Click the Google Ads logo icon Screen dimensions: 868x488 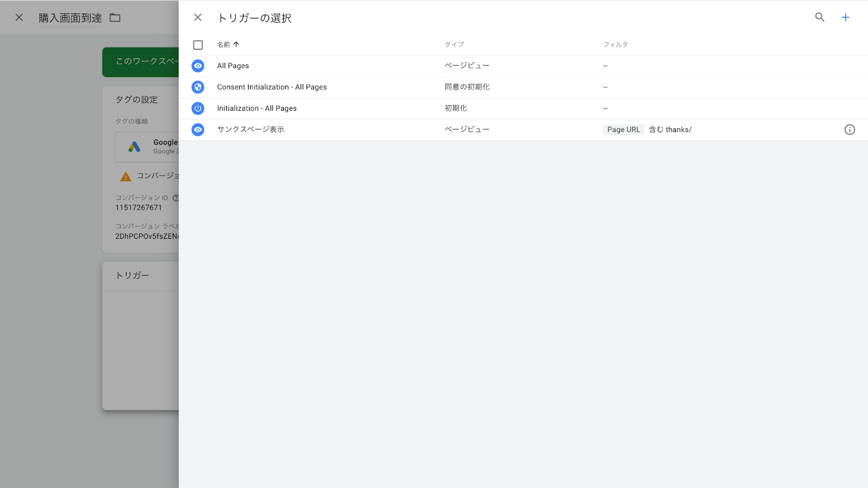135,146
